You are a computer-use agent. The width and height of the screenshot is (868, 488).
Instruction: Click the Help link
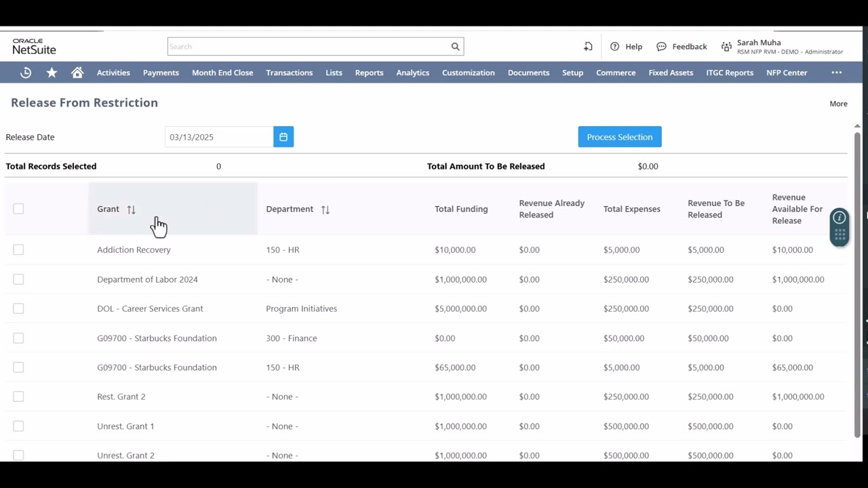pyautogui.click(x=634, y=47)
